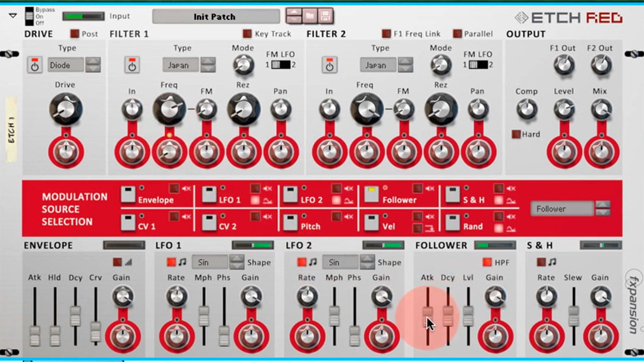Image resolution: width=644 pixels, height=362 pixels.
Task: Open the Filter 2 Type dropdown
Action: click(379, 65)
